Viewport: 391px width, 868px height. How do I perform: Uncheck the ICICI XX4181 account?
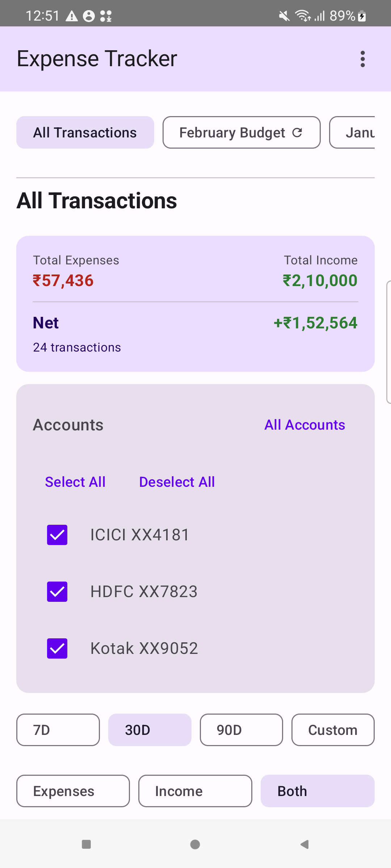pos(57,535)
